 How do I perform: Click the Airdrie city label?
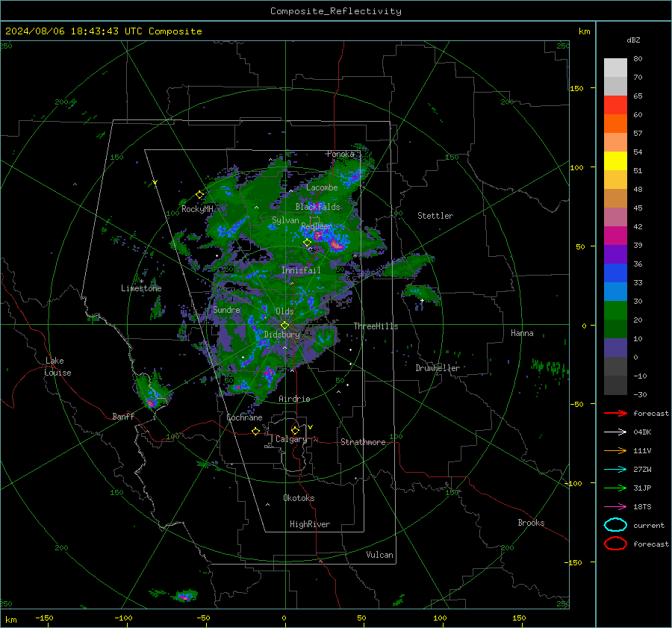click(x=294, y=399)
